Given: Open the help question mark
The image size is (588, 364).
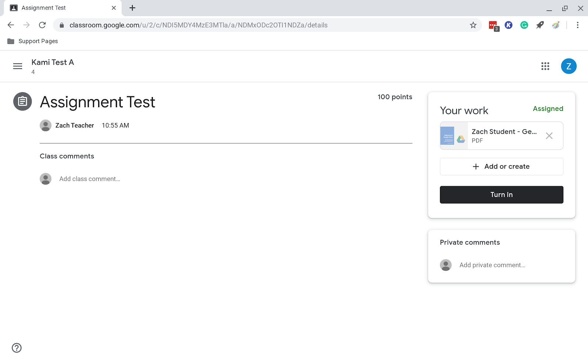Looking at the screenshot, I should (x=16, y=348).
